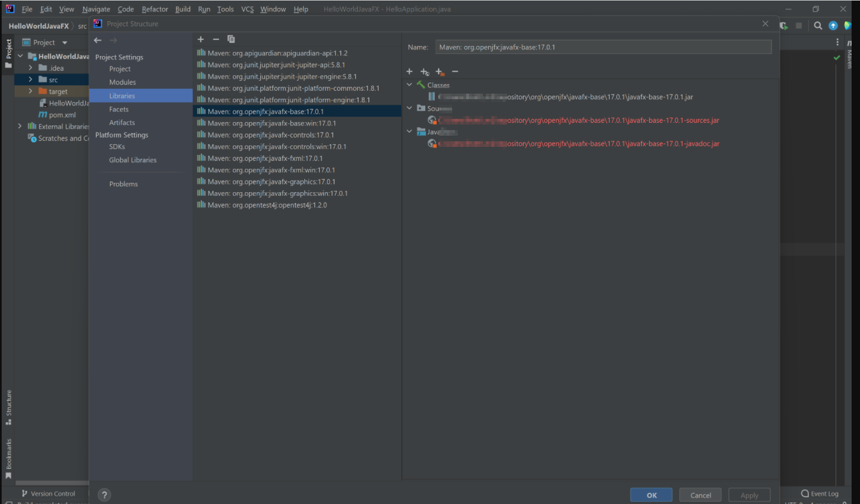Expand the .idea folder
The width and height of the screenshot is (860, 504).
pyautogui.click(x=30, y=68)
